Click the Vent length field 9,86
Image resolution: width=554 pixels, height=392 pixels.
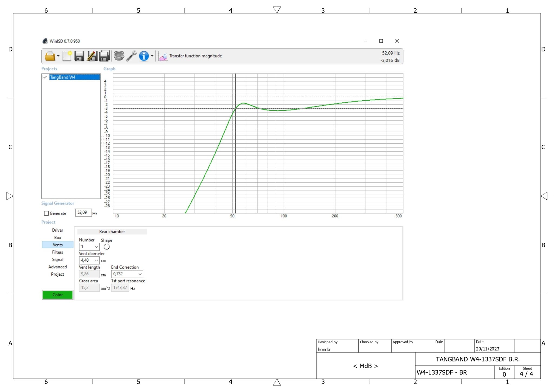[89, 274]
